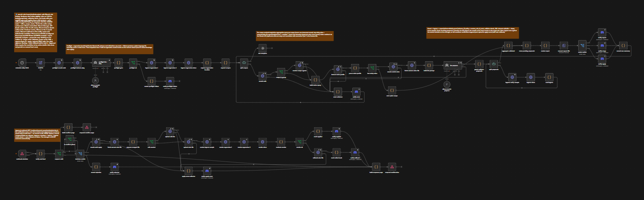Select the convert report file node
Image resolution: width=644 pixels, height=200 pixels.
[x=564, y=46]
